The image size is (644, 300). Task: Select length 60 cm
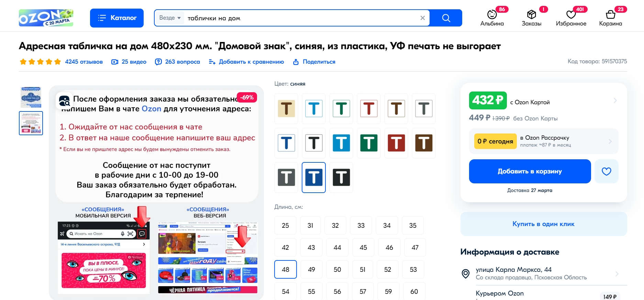click(x=414, y=291)
